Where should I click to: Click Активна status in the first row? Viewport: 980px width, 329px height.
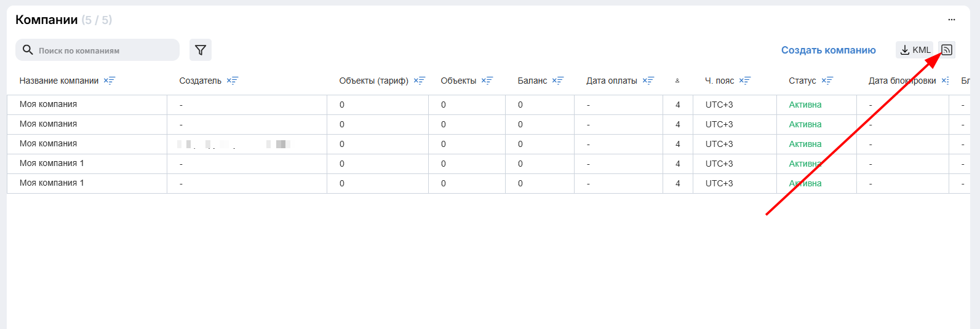[x=805, y=105]
